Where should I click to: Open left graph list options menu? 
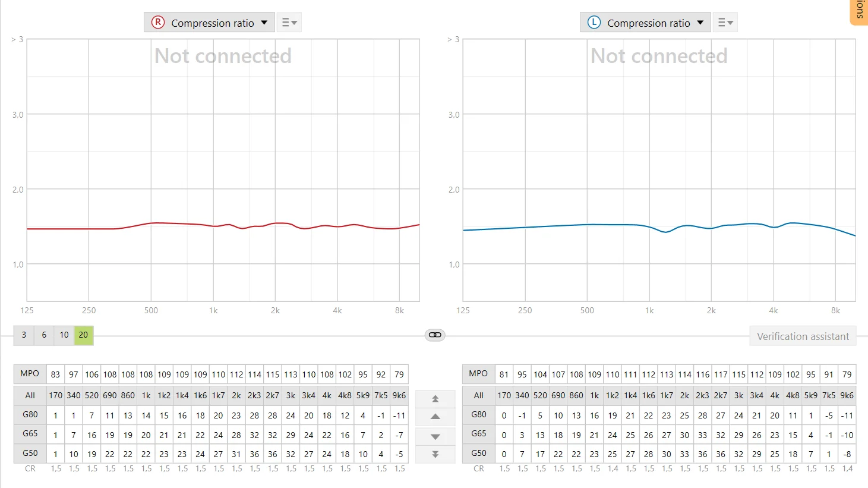[x=725, y=23]
